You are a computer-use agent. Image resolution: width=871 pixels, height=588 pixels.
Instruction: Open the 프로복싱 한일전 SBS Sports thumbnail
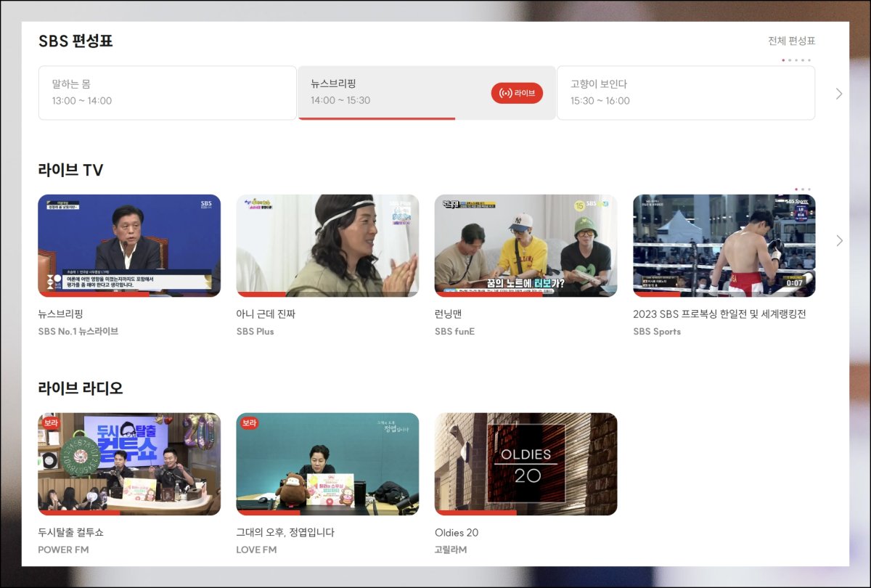[724, 245]
